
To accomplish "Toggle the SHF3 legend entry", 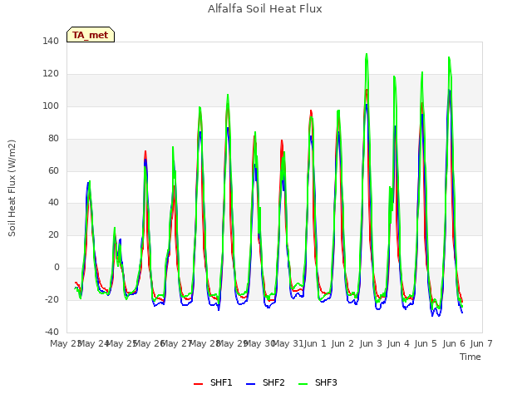I will [318, 382].
